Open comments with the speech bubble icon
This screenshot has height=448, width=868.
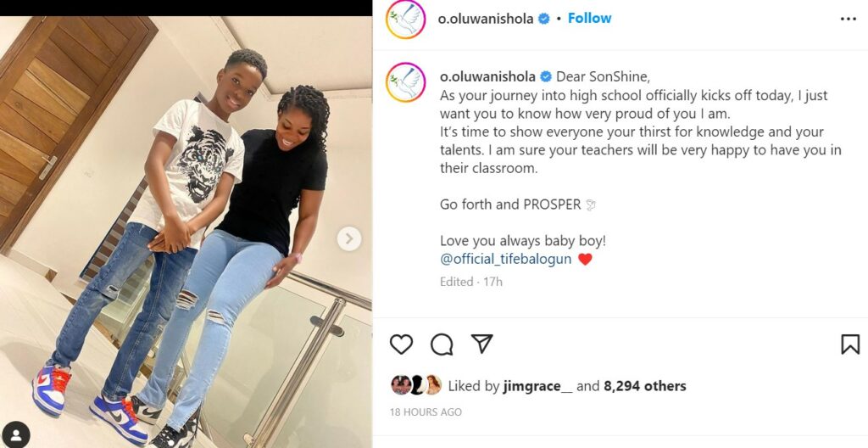(x=442, y=344)
